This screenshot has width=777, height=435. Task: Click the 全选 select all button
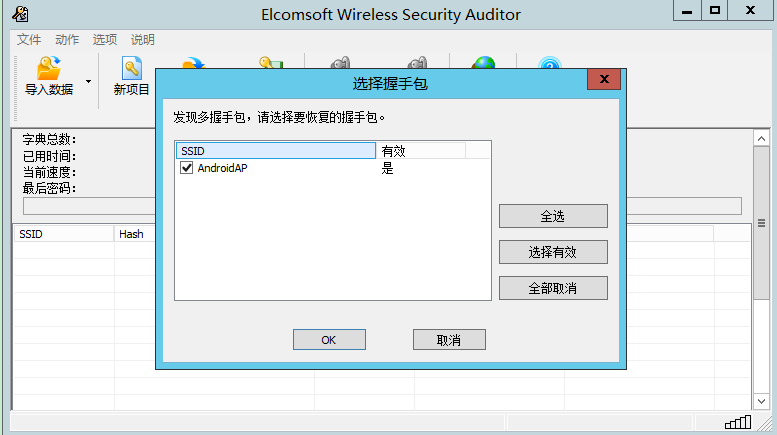click(x=553, y=216)
